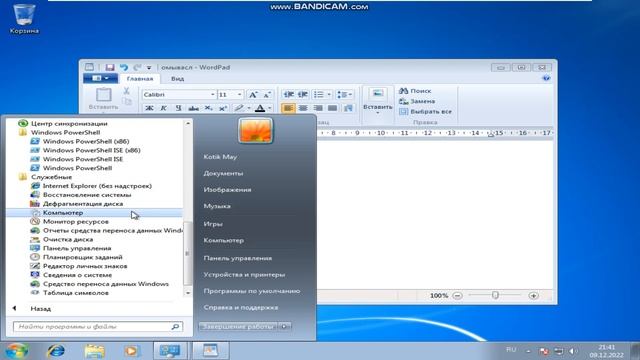The image size is (640, 360).
Task: Grow font size with the large A button
Action: [253, 95]
